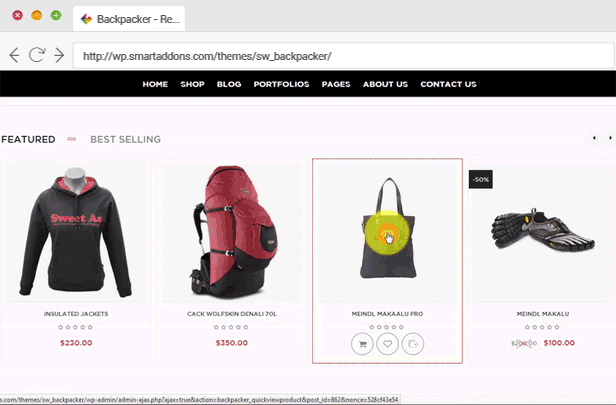The image size is (616, 405).
Task: Open the Contact Us page
Action: point(448,84)
